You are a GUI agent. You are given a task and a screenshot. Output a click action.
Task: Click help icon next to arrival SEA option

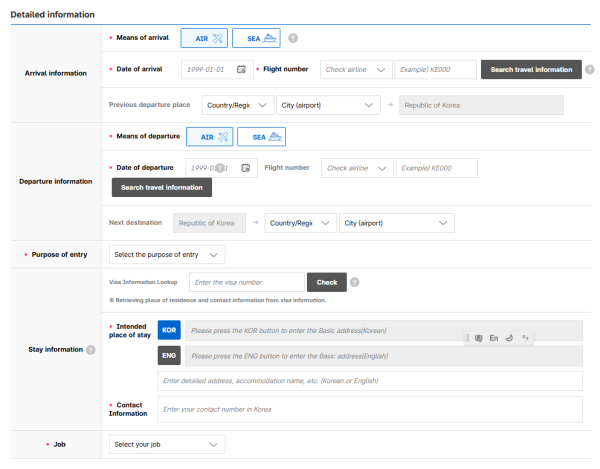pos(293,39)
